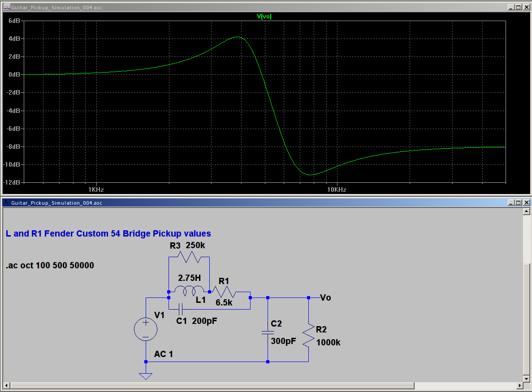Image resolution: width=532 pixels, height=392 pixels.
Task: Minimize the plot window
Action: 510,7
